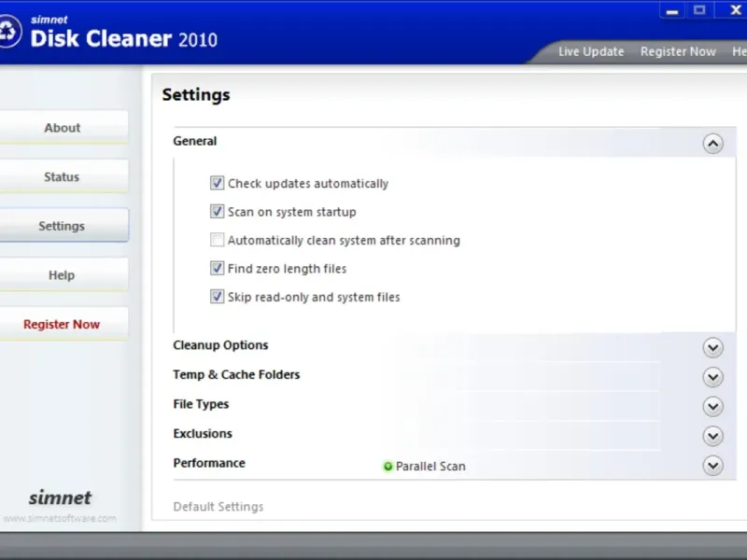Image resolution: width=747 pixels, height=560 pixels.
Task: Go to the Status page
Action: point(63,176)
